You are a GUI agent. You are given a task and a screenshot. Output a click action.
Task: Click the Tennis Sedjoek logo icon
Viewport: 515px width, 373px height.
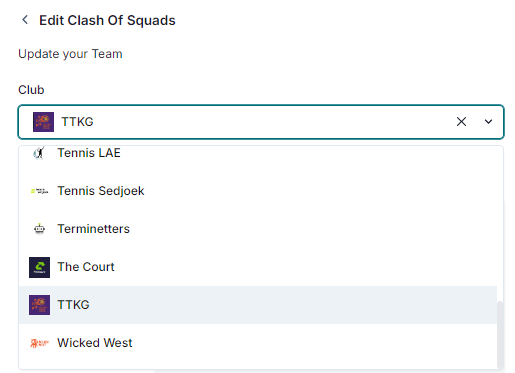point(39,191)
